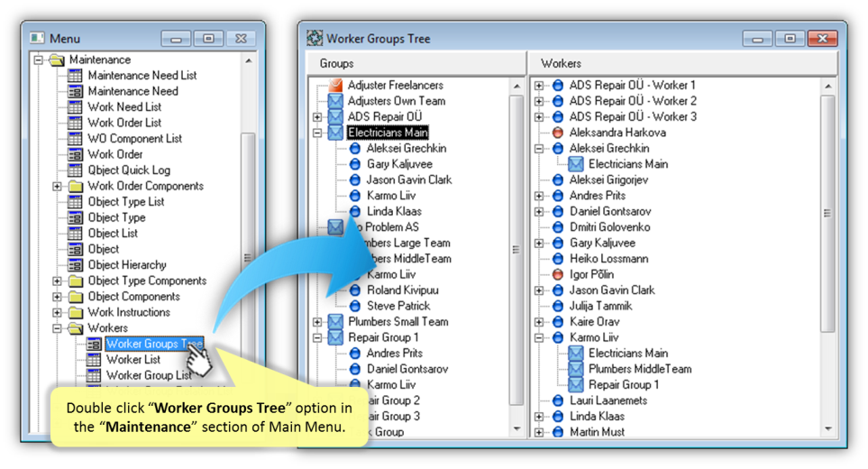
Task: Expand the ADS Repair OÜ group node
Action: click(317, 117)
